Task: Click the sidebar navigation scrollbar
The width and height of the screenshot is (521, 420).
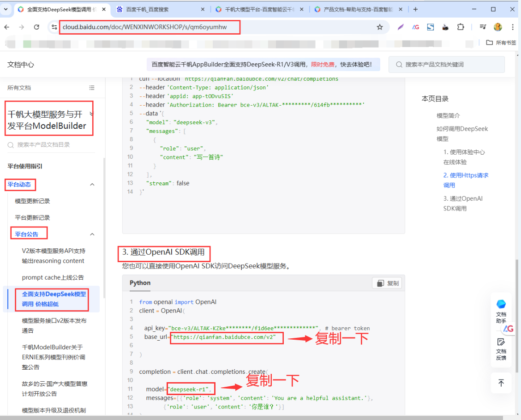Action: [104, 228]
